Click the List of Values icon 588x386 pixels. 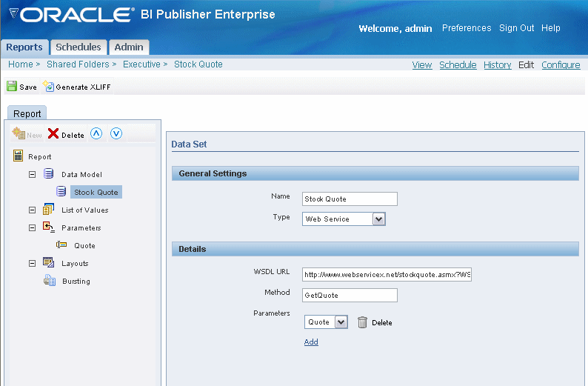coord(48,210)
